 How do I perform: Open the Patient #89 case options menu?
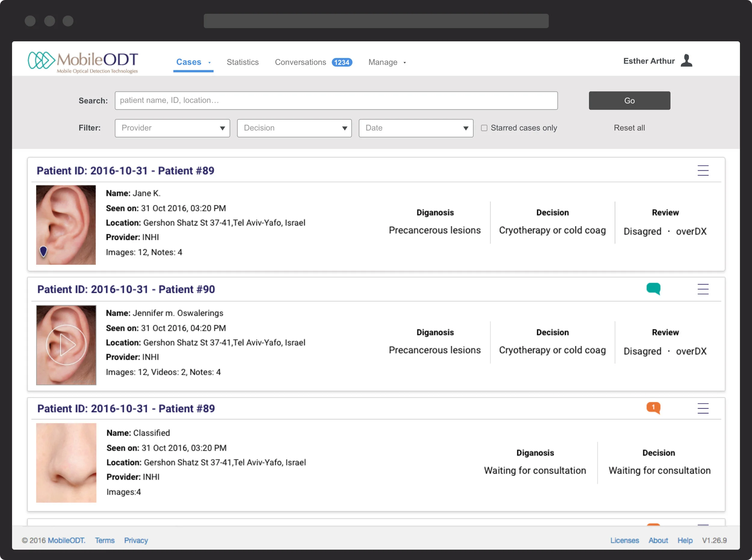703,170
